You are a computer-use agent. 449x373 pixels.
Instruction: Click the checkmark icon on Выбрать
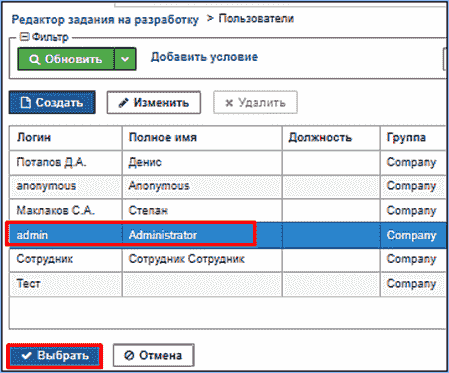point(26,356)
